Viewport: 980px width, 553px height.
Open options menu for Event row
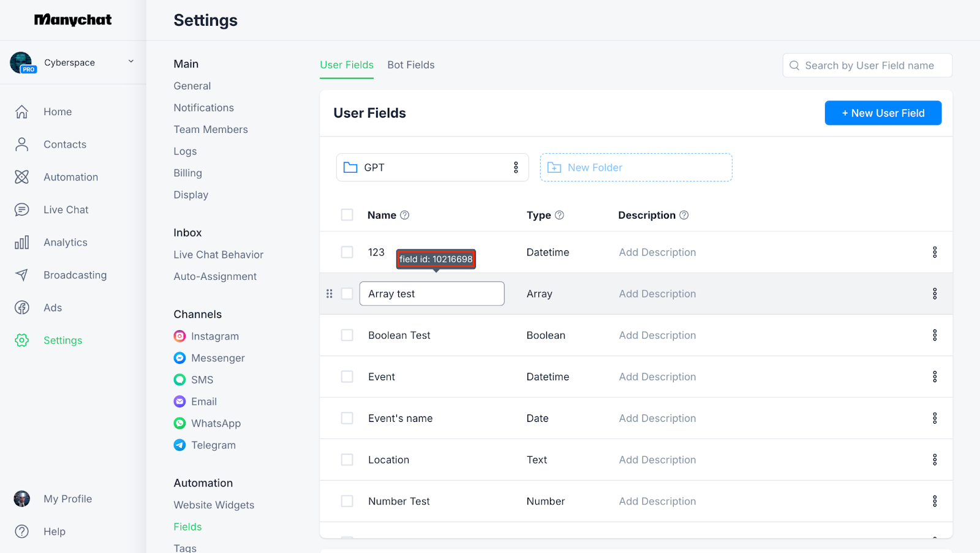[x=935, y=377]
